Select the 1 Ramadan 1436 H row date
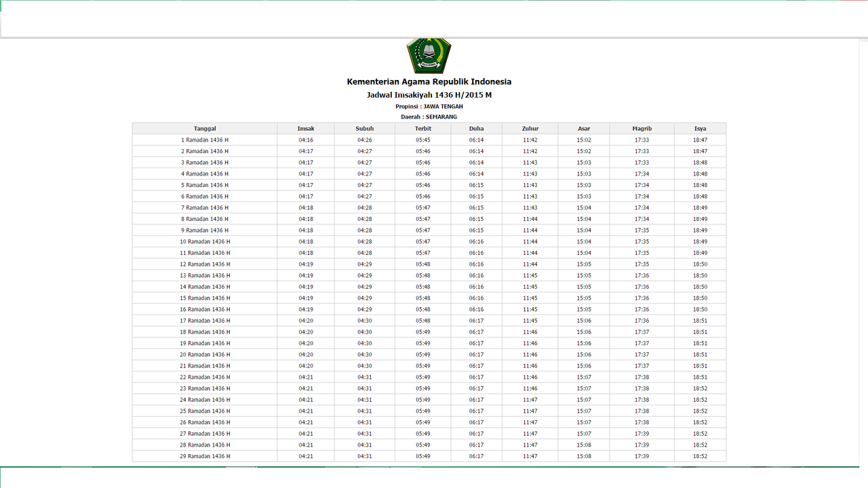The width and height of the screenshot is (868, 488). [205, 140]
